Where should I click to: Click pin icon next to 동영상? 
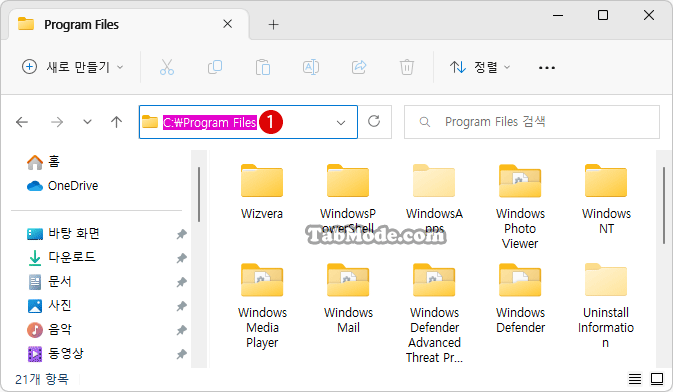pyautogui.click(x=182, y=354)
